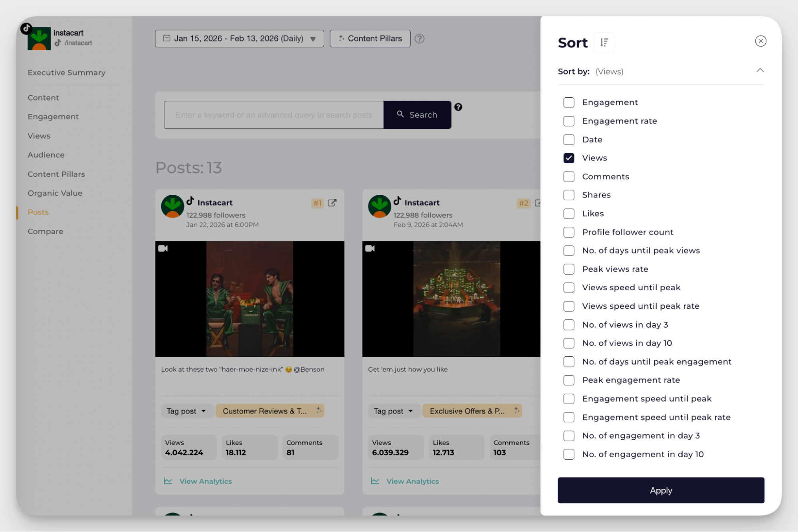
Task: Click the Apply button in the Sort panel
Action: click(661, 490)
